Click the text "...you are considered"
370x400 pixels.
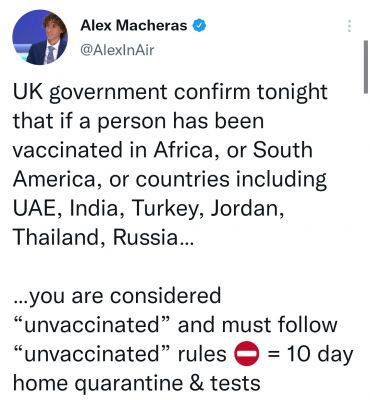coord(117,296)
